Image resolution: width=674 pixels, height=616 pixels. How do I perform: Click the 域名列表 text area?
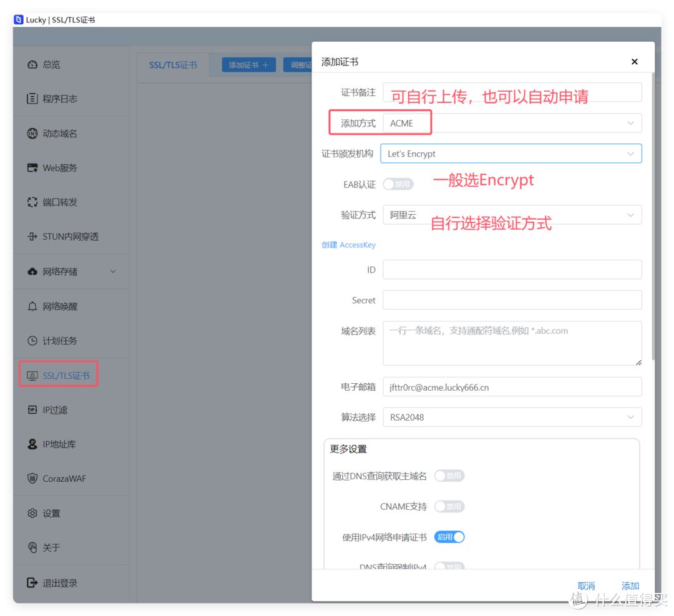[512, 343]
